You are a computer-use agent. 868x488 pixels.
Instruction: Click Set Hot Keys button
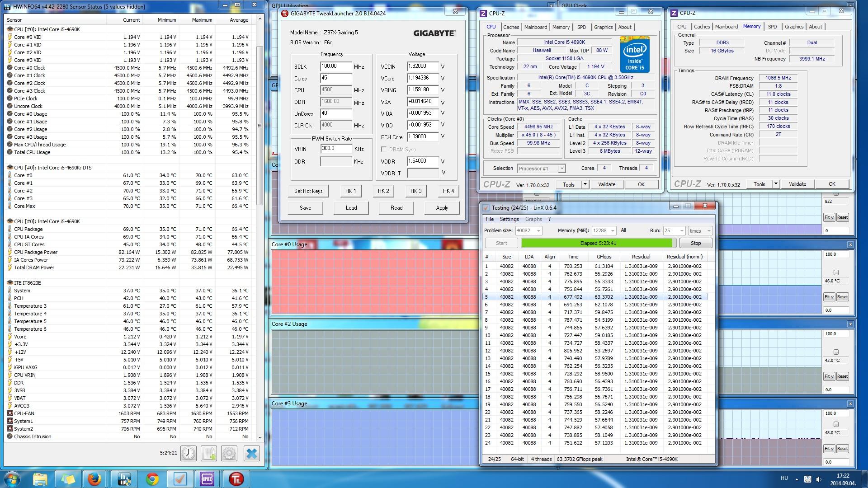[308, 191]
